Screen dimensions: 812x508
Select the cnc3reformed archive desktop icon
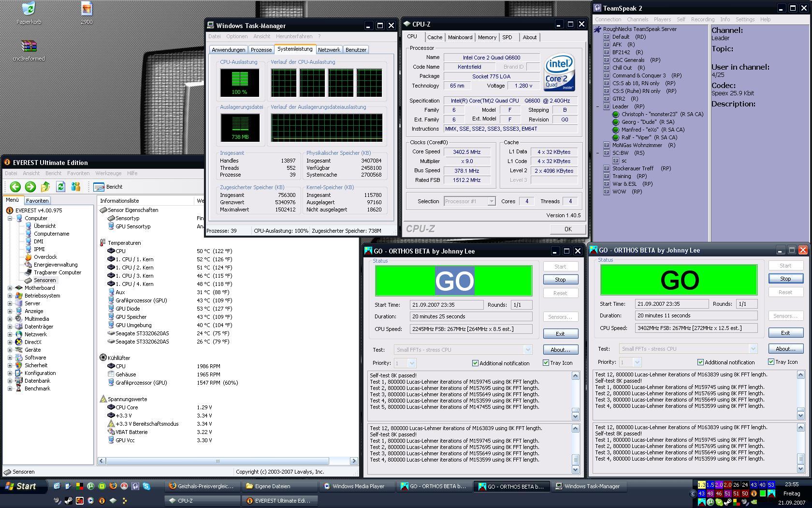(x=29, y=51)
